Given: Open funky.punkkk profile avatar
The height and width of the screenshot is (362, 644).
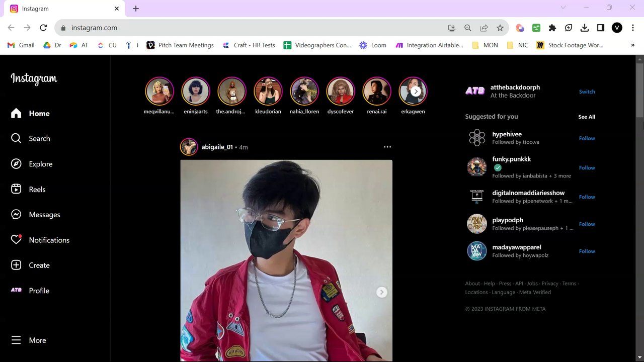Looking at the screenshot, I should 476,167.
